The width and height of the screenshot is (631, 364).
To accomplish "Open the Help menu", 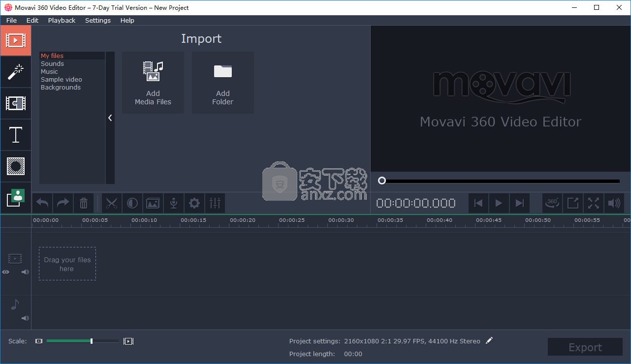I will point(127,20).
